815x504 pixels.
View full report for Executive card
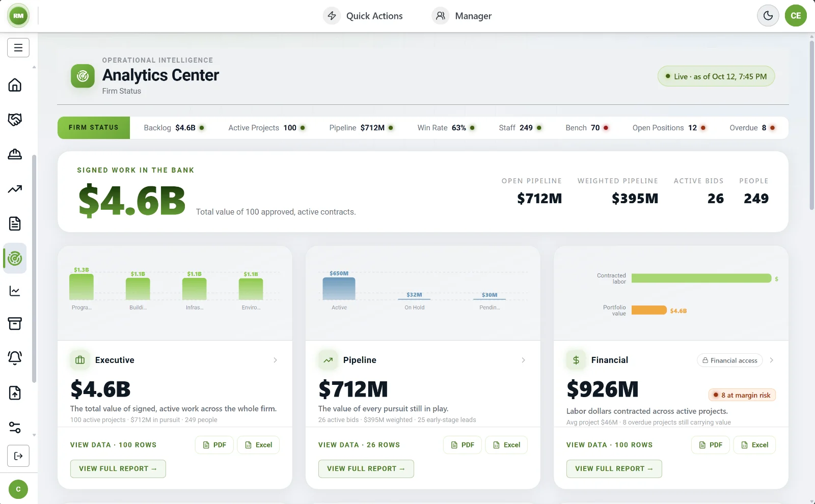pos(118,469)
